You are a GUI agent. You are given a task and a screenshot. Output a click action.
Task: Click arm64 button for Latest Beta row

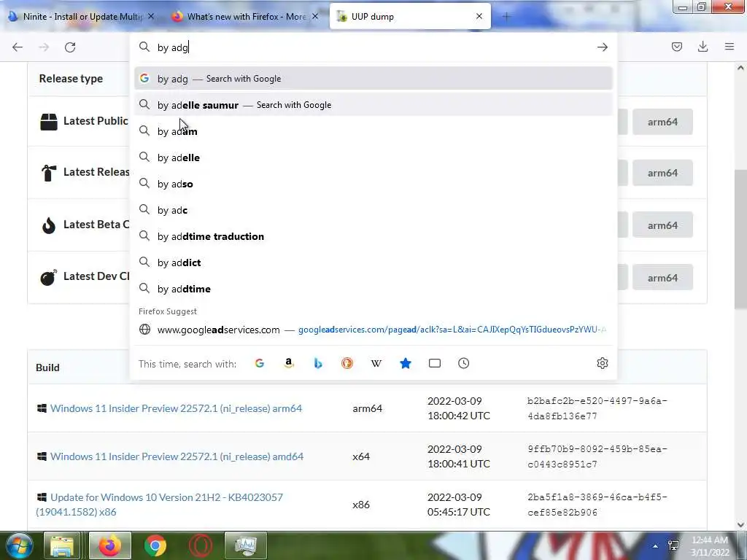(x=662, y=225)
